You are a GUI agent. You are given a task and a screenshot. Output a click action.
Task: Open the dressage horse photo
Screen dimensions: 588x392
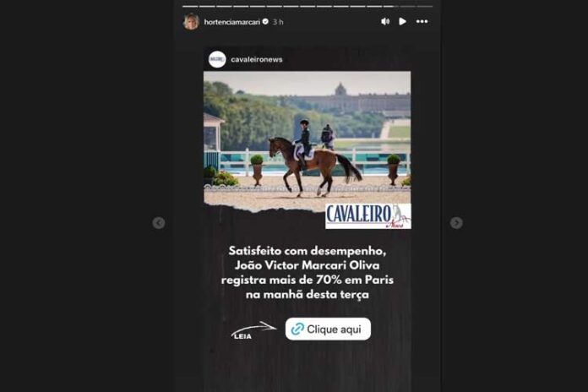click(308, 141)
